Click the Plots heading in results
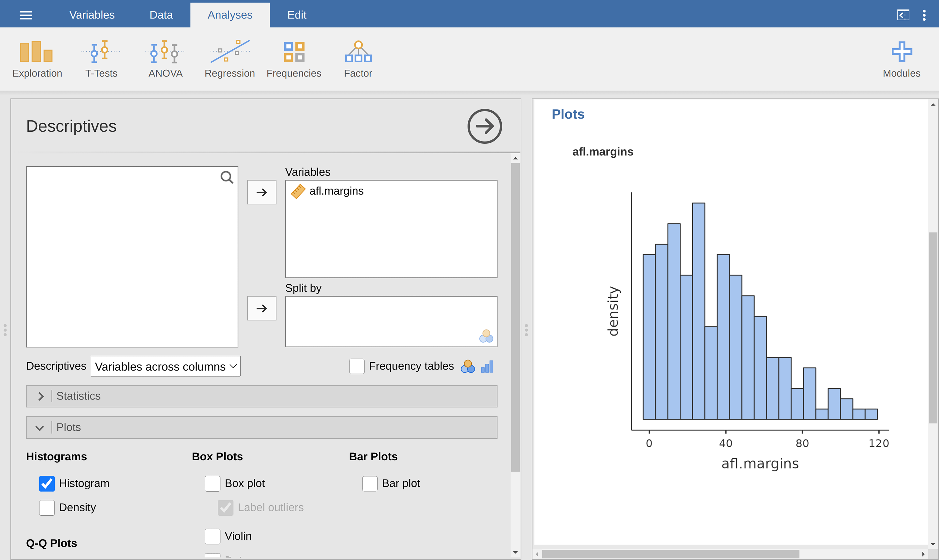Image resolution: width=939 pixels, height=560 pixels. coord(568,114)
